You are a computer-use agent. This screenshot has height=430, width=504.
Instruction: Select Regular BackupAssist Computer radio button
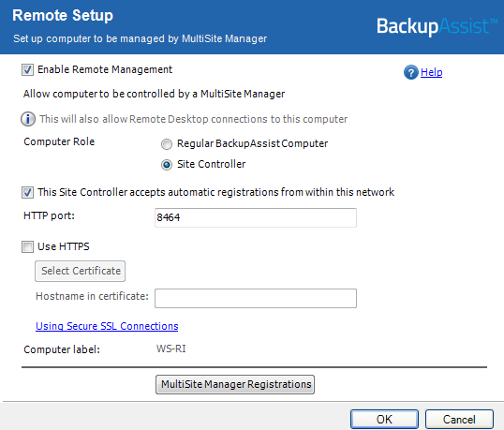pos(167,144)
